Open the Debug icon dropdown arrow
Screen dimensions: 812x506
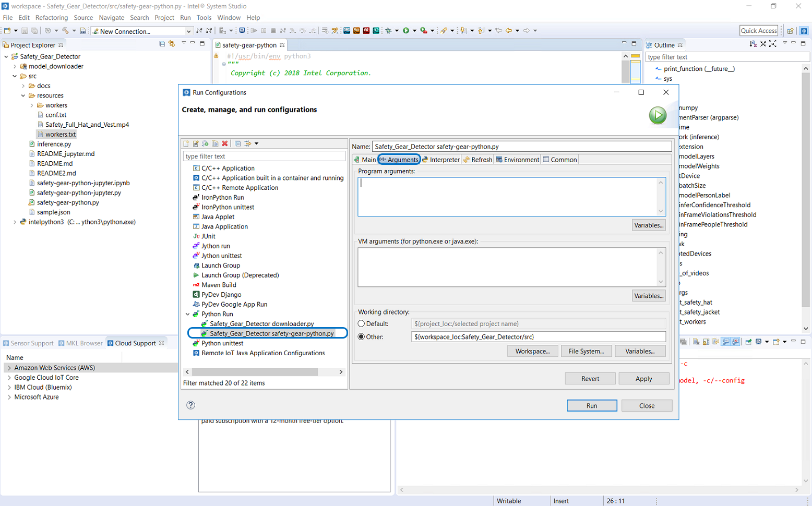click(x=397, y=30)
